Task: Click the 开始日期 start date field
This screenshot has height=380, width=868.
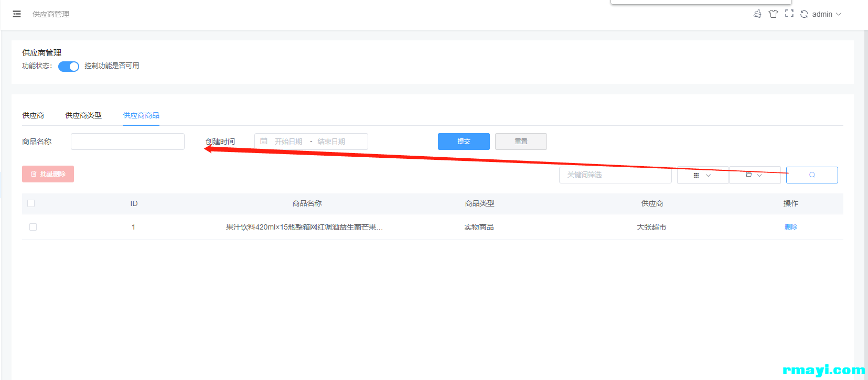Action: (288, 142)
